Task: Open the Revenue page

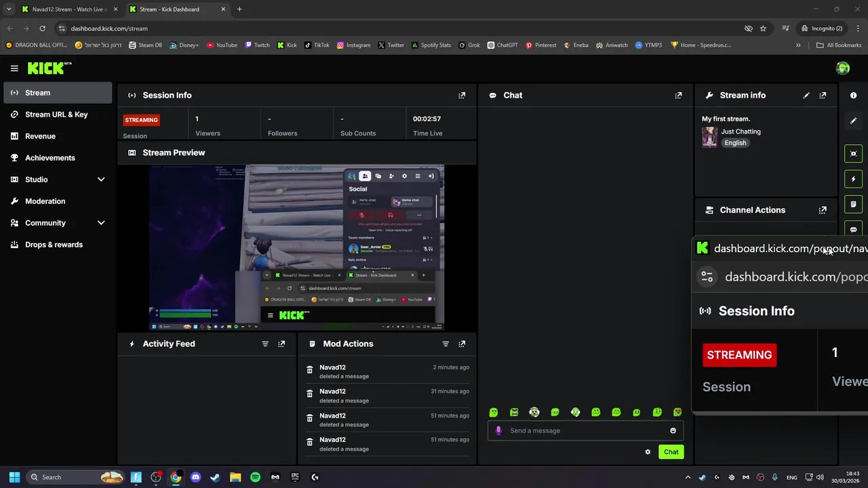Action: (x=58, y=136)
